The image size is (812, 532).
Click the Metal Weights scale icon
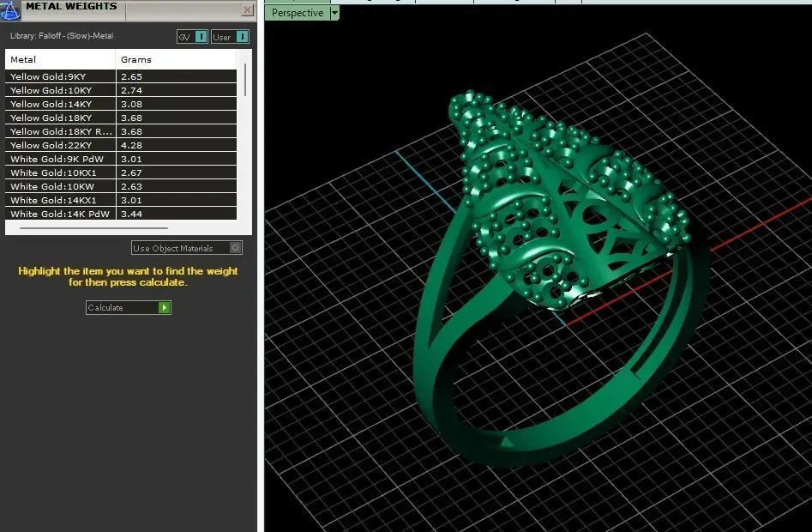(9, 9)
